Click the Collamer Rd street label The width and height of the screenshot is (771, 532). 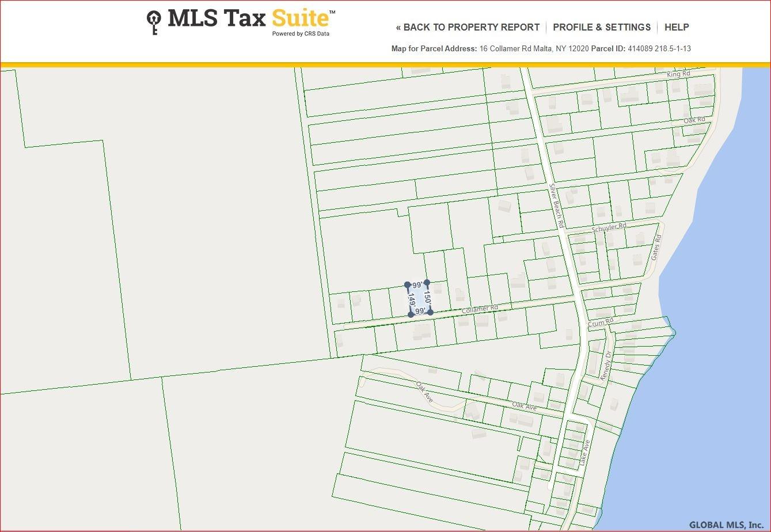pos(480,309)
